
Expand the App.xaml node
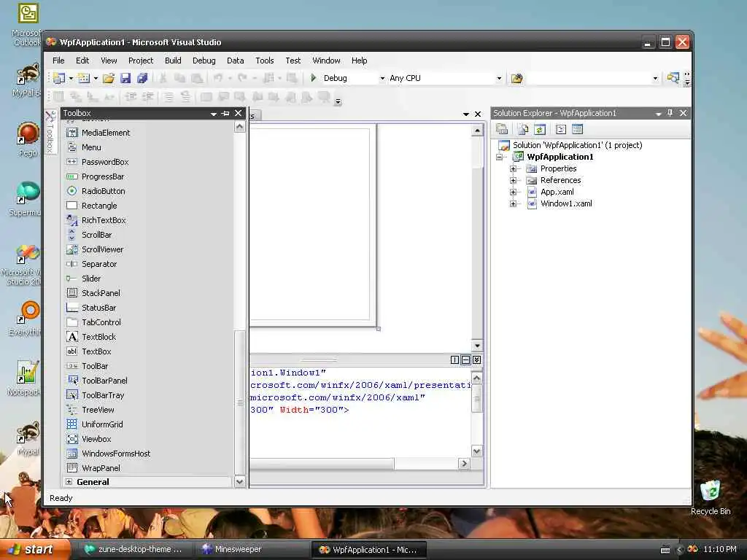(x=513, y=192)
